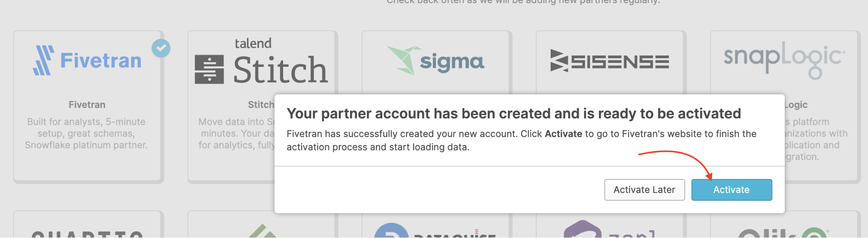Open the Qlik partner logo
Screen dimensions: 868x238
(782, 233)
